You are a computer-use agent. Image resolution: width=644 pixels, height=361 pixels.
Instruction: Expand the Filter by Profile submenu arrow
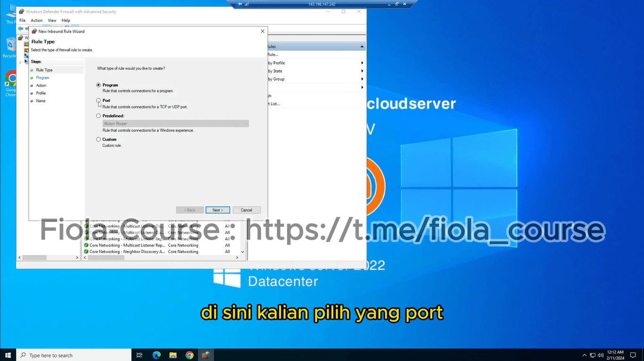pyautogui.click(x=362, y=63)
